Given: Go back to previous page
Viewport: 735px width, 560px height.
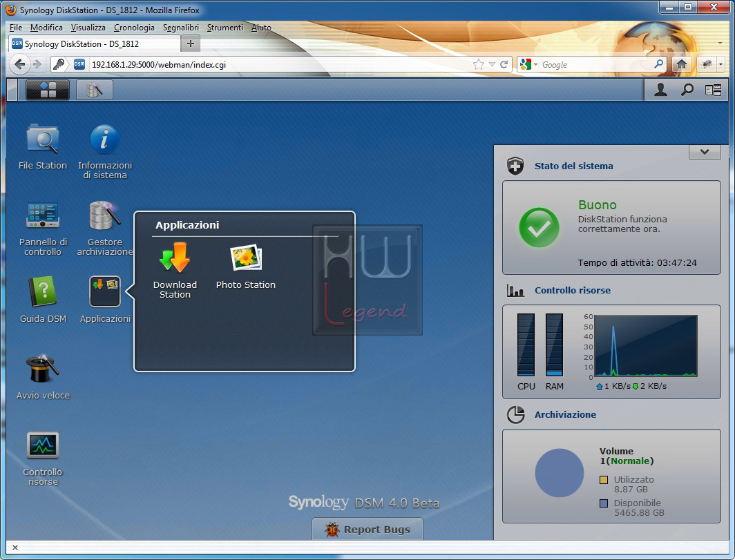Looking at the screenshot, I should click(x=19, y=64).
